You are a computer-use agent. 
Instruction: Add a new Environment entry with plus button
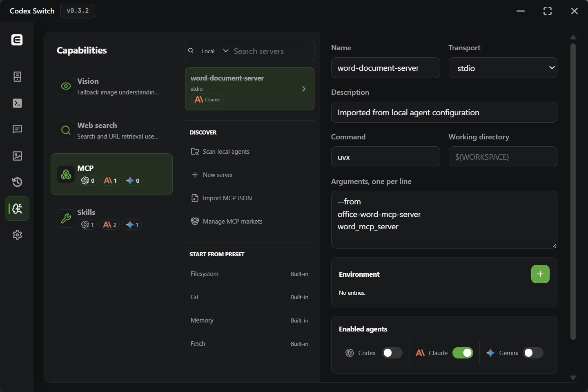[540, 274]
